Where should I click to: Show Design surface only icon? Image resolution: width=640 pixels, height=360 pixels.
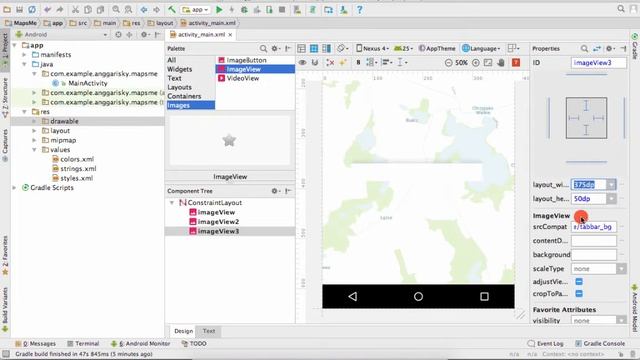click(x=302, y=49)
